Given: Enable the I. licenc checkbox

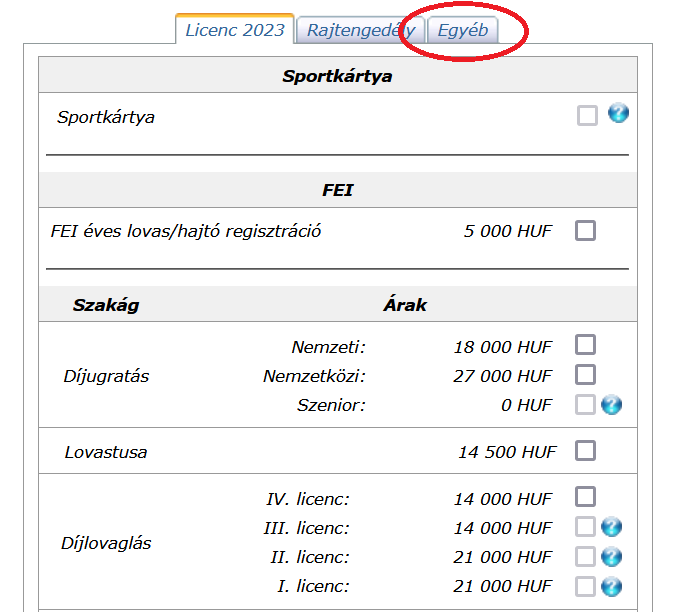Looking at the screenshot, I should [x=586, y=587].
